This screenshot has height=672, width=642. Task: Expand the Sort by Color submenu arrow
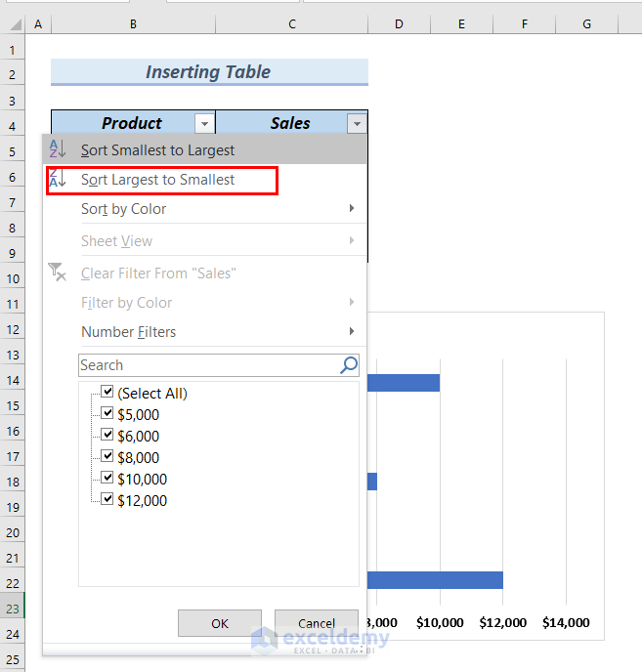click(352, 208)
